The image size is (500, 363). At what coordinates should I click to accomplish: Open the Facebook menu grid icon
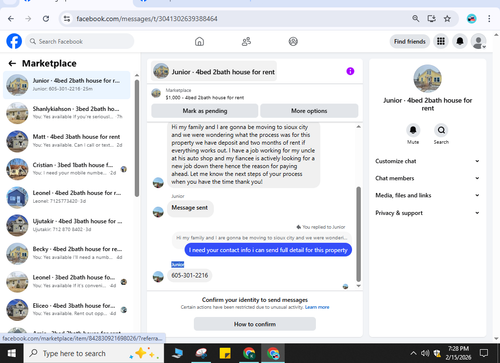coord(441,41)
